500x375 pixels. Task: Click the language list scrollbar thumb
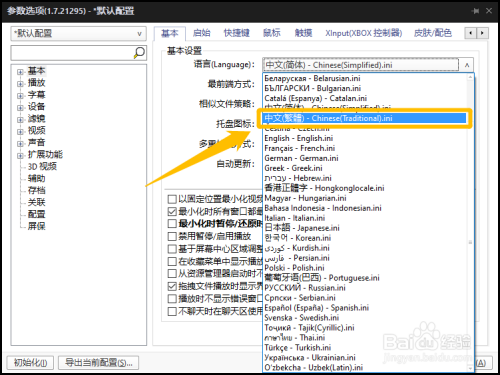click(x=470, y=242)
